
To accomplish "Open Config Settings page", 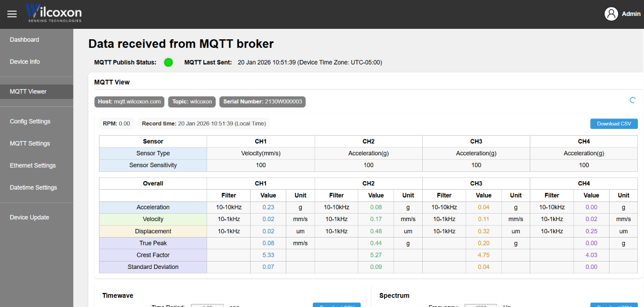I will 30,122.
